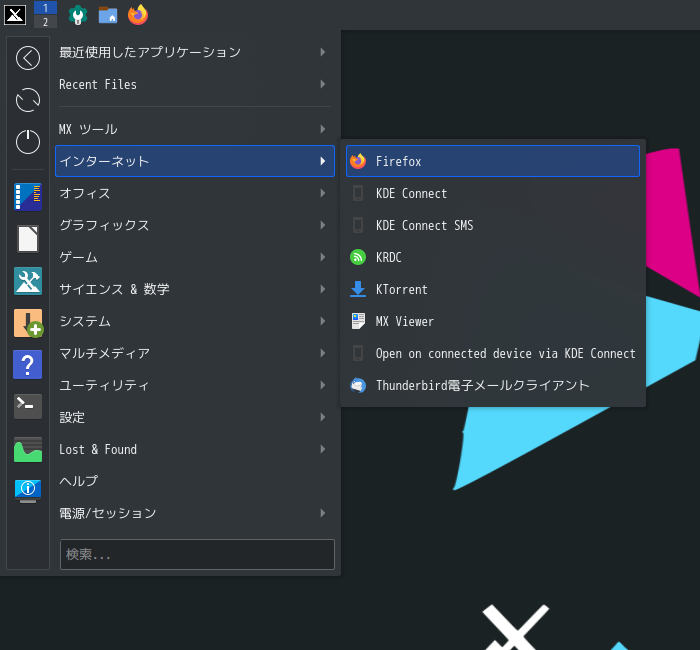700x650 pixels.
Task: Open the インターネット category
Action: pyautogui.click(x=195, y=161)
